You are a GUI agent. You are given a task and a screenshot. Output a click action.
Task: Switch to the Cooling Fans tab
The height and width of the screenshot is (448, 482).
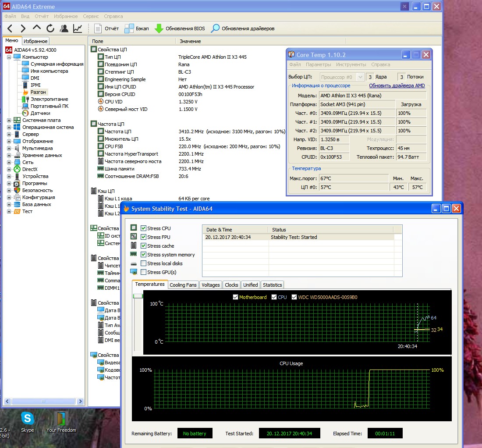coord(183,285)
